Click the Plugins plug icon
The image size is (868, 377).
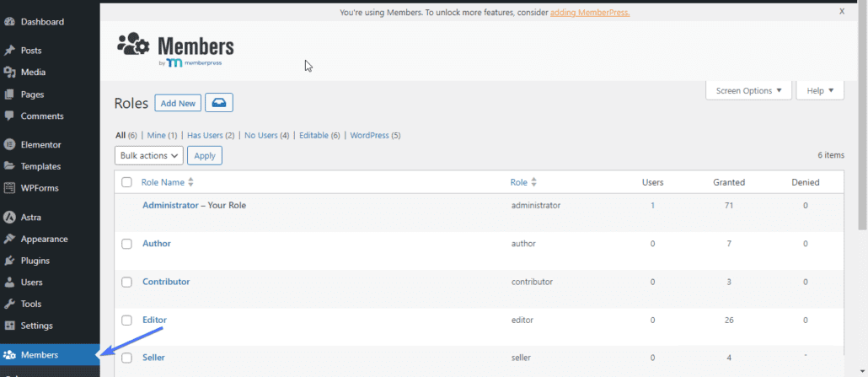[9, 261]
